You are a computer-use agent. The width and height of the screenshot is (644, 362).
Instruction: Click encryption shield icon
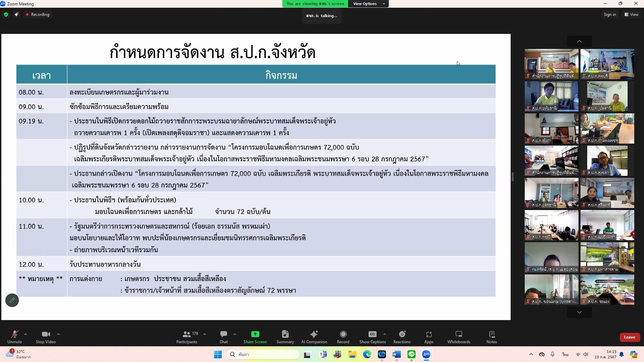click(x=6, y=14)
